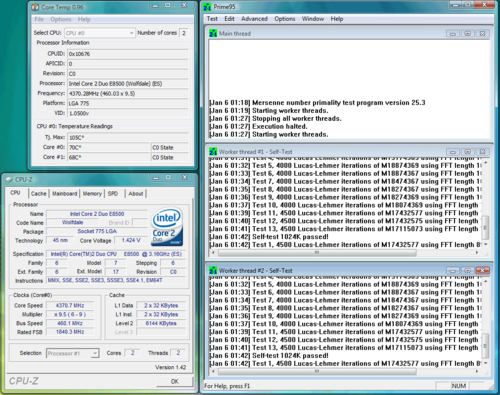
Task: Open the Select CPU dropdown in Core Temp
Action: (100, 33)
